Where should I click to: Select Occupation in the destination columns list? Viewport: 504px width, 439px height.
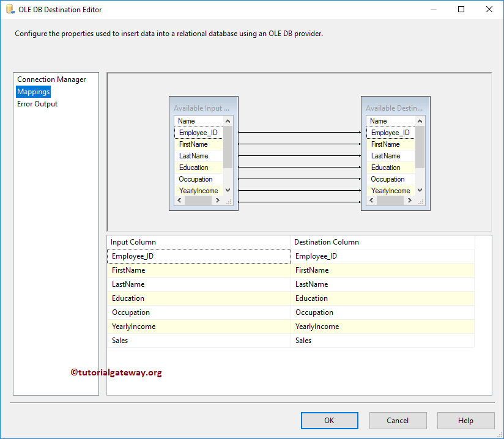pyautogui.click(x=388, y=179)
